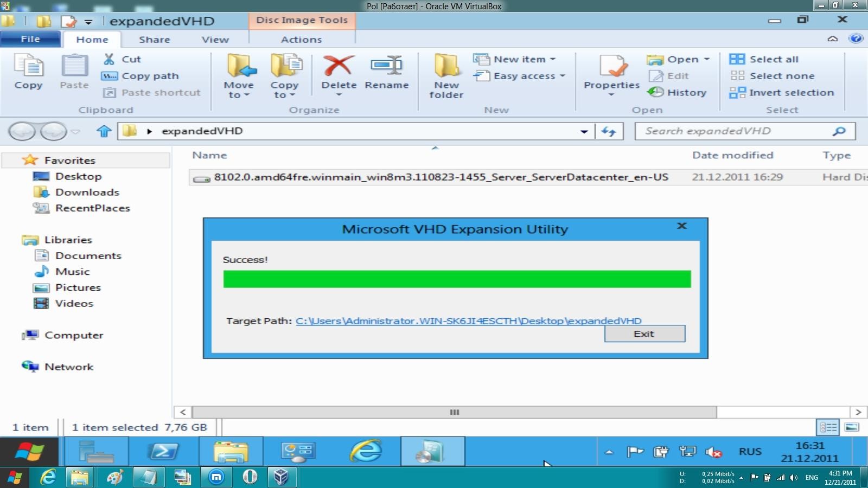Open Music library
Viewport: 868px width, 488px height.
click(72, 271)
